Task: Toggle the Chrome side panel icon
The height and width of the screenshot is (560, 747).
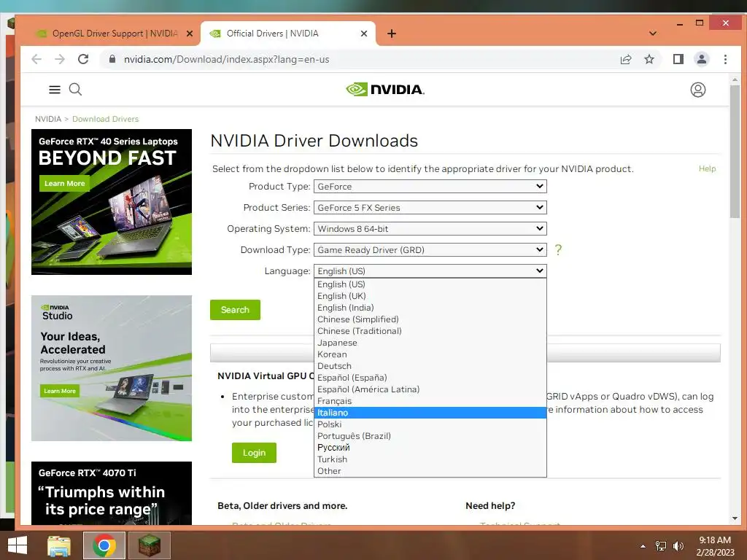Action: click(678, 59)
